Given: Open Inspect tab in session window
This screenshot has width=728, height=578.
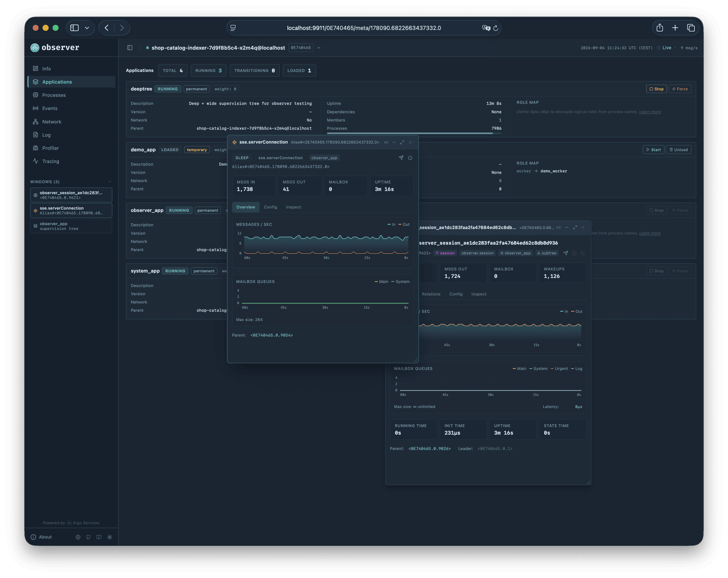Looking at the screenshot, I should click(x=479, y=294).
